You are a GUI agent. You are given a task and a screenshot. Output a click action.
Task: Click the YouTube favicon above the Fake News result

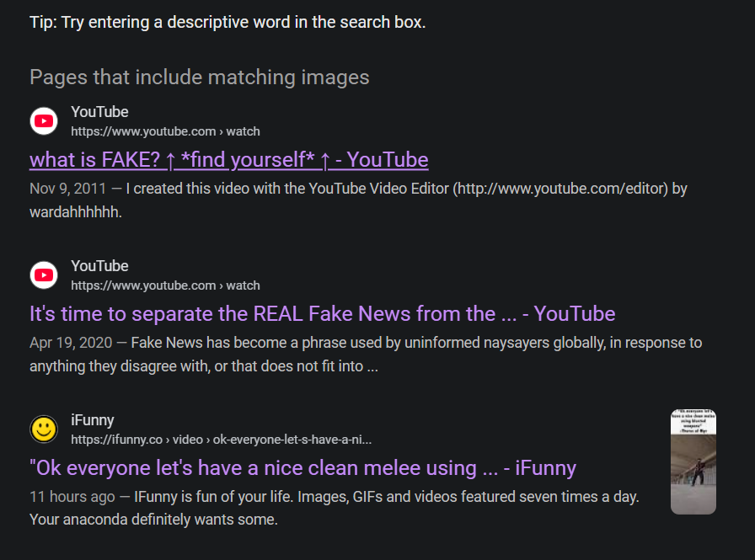tap(44, 275)
